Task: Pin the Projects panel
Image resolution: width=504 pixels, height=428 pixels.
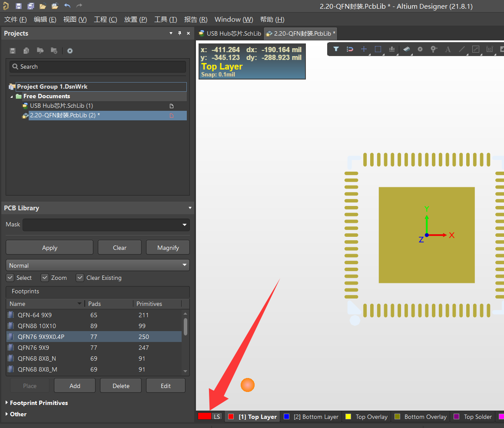Action: pyautogui.click(x=180, y=33)
